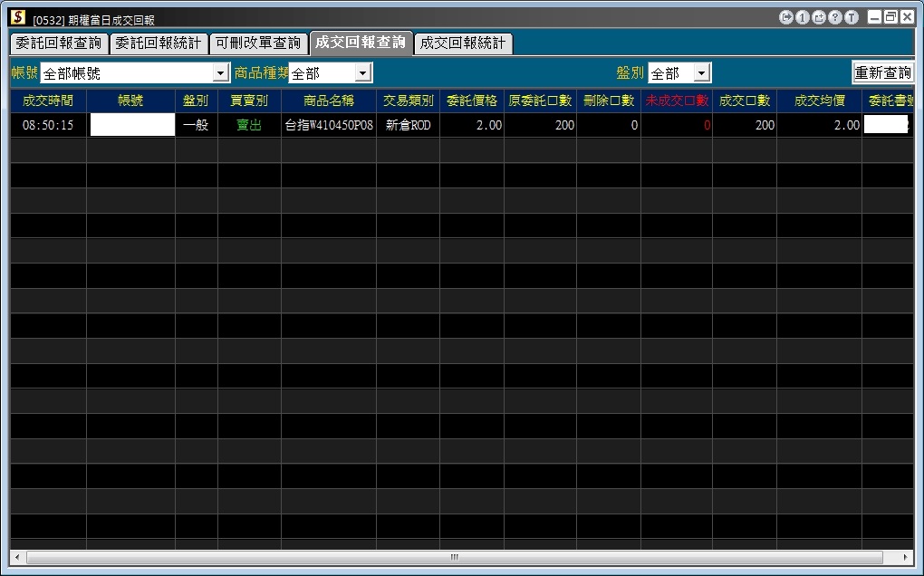Click the 一般 session cell
Image resolution: width=924 pixels, height=576 pixels.
tap(197, 125)
